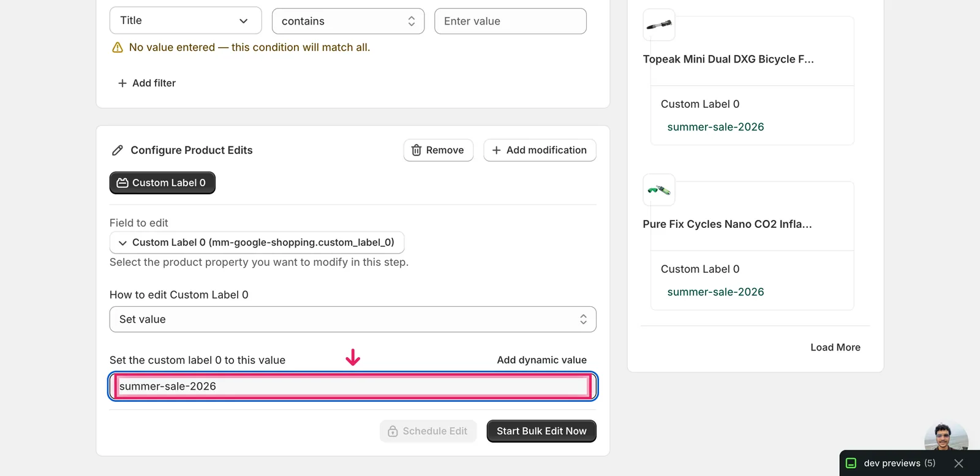Open the contains condition dropdown

point(348,21)
